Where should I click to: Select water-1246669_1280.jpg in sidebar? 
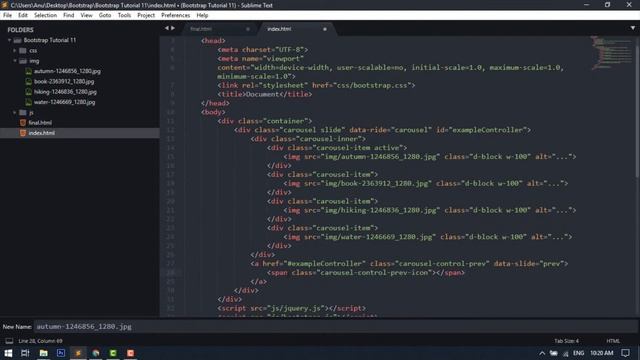tap(64, 102)
